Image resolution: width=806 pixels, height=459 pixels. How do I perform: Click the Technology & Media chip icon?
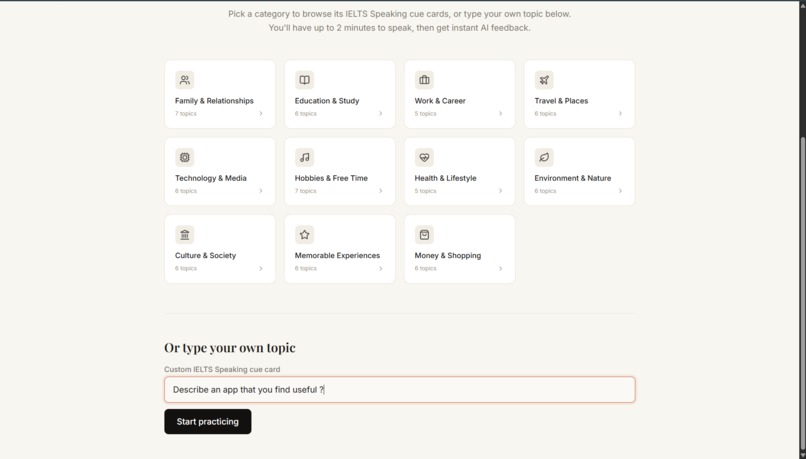point(185,157)
